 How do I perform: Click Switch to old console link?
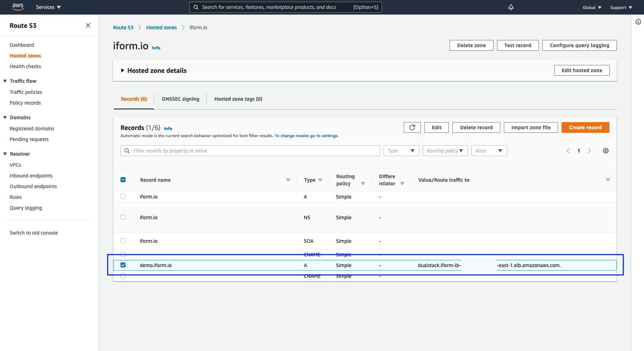[34, 233]
